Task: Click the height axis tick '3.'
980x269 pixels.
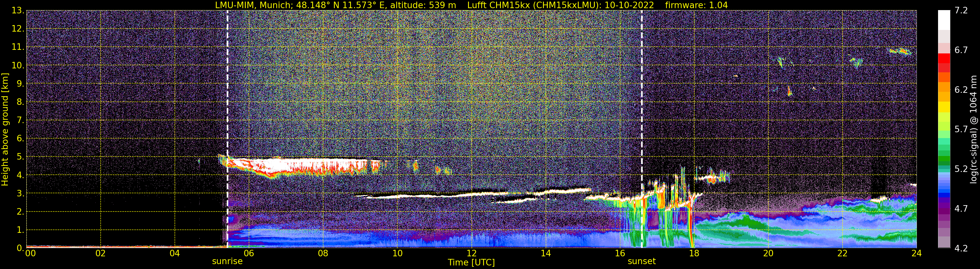Action: (x=20, y=193)
